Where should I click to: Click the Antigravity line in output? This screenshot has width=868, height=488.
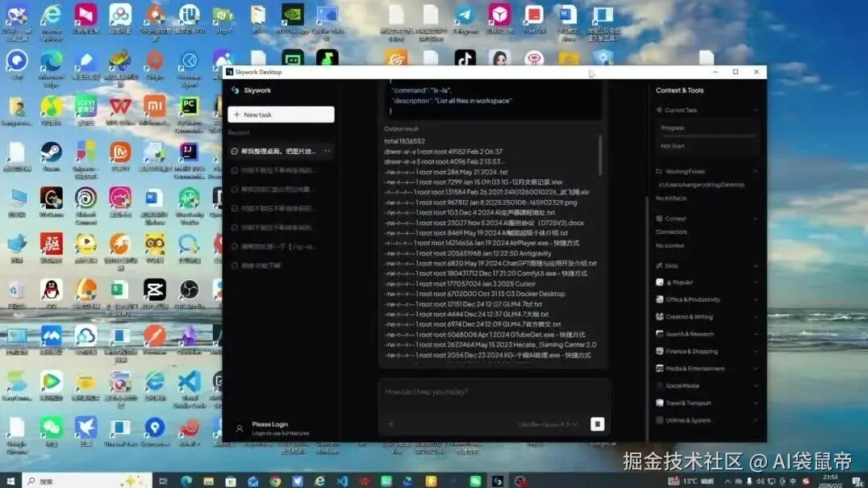click(x=468, y=253)
